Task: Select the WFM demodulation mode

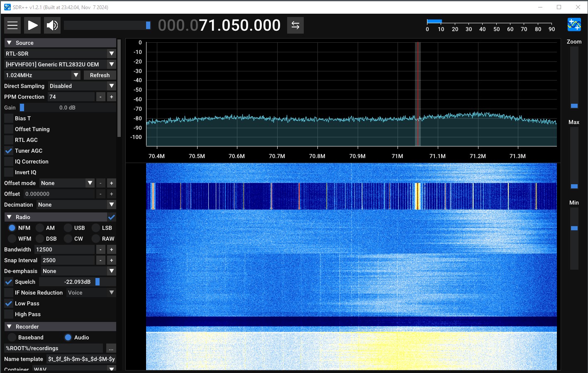Action: point(12,239)
